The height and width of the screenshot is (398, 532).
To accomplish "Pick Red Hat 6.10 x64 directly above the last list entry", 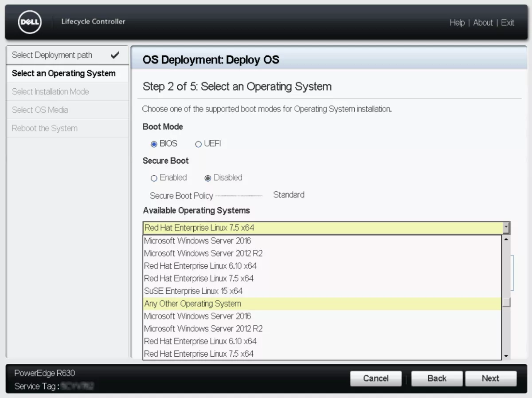I will click(x=322, y=341).
